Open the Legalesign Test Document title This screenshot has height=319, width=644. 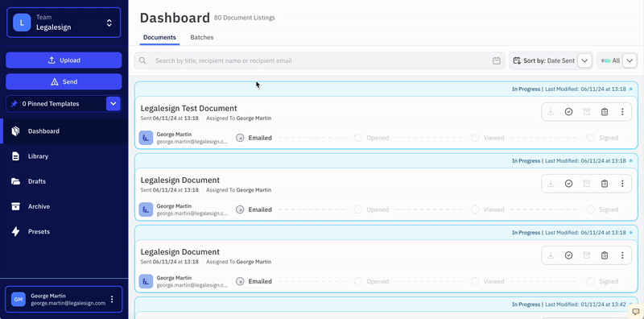[188, 109]
